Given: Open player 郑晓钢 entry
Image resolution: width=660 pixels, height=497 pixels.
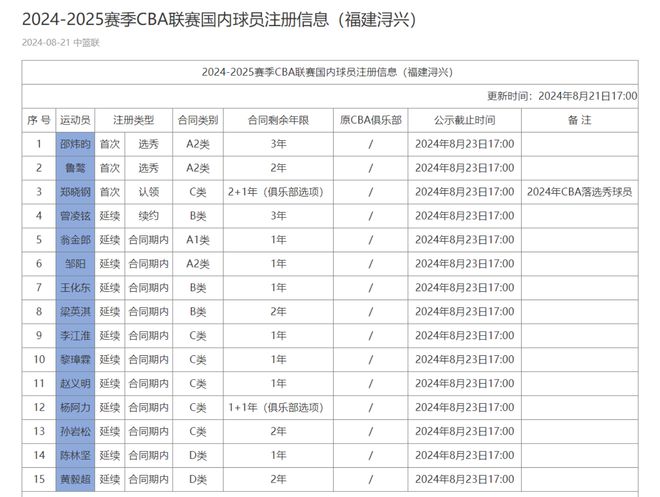Looking at the screenshot, I should tap(75, 192).
